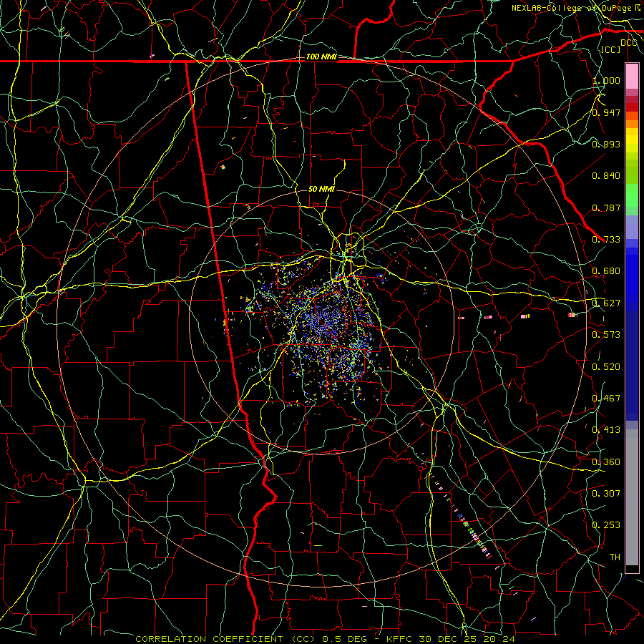This screenshot has width=644, height=644.
Task: Click the KFFC 30 DEC 25 20:24 timestamp
Action: click(x=451, y=639)
